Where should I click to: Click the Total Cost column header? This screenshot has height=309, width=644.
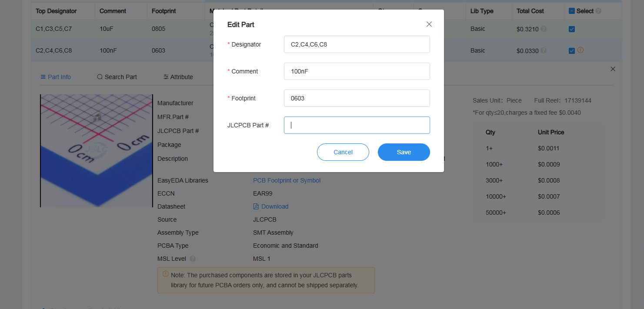530,11
